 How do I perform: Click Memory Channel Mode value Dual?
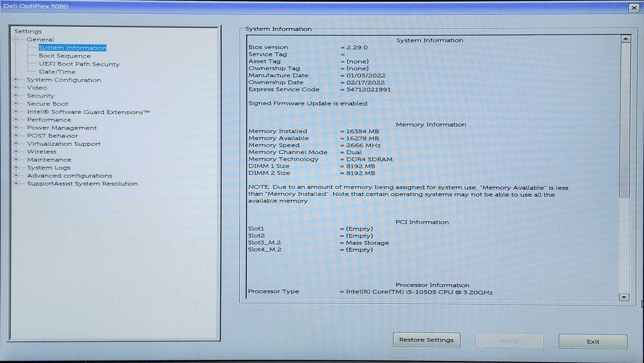click(x=354, y=152)
